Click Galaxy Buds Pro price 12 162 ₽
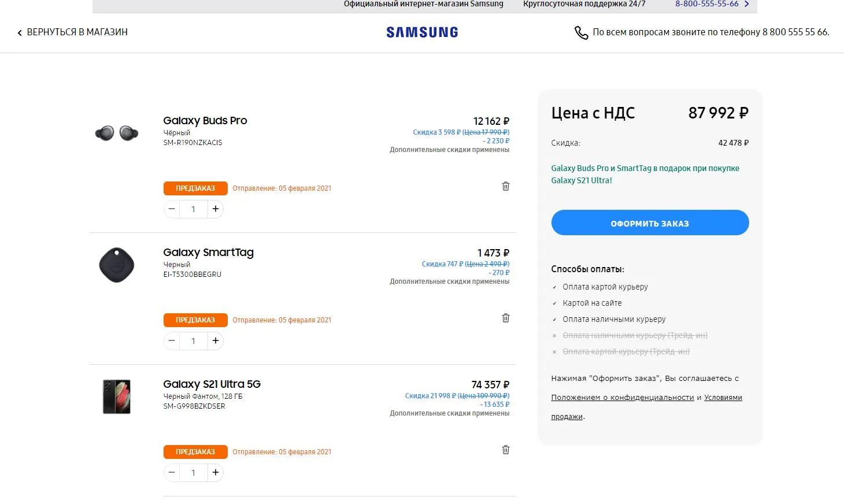Image resolution: width=844 pixels, height=504 pixels. click(x=491, y=121)
